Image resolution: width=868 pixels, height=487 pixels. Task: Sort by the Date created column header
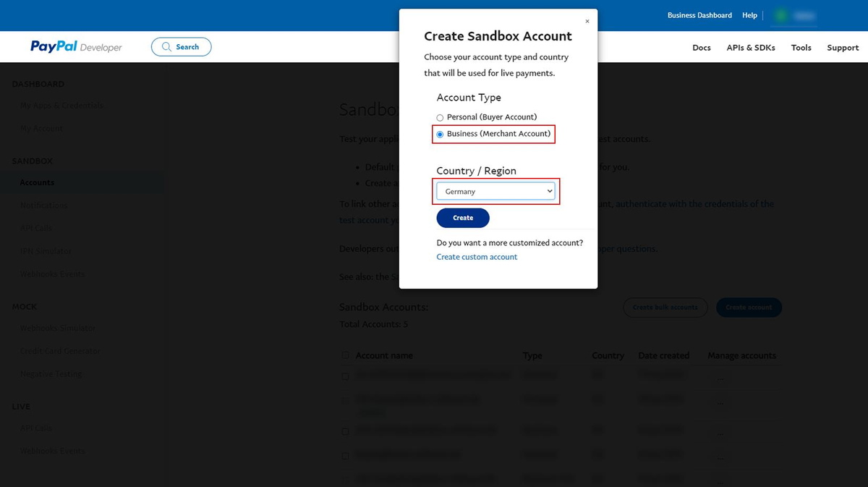point(663,355)
